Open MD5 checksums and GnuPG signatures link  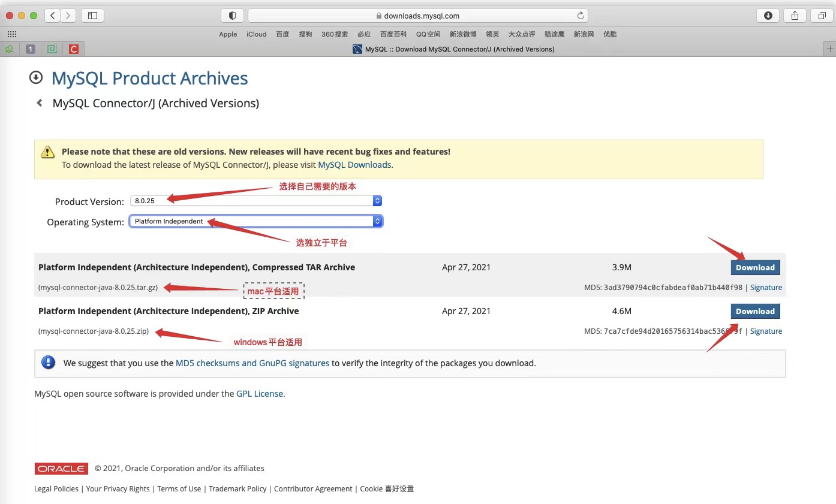click(252, 363)
